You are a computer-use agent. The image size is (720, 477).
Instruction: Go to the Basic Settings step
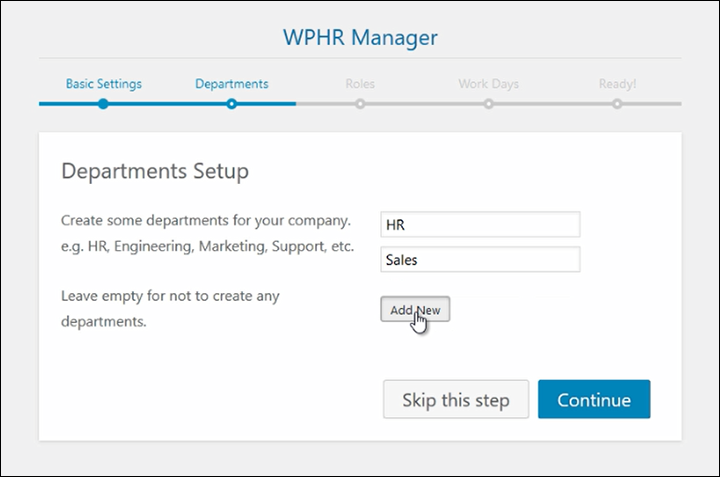[104, 84]
